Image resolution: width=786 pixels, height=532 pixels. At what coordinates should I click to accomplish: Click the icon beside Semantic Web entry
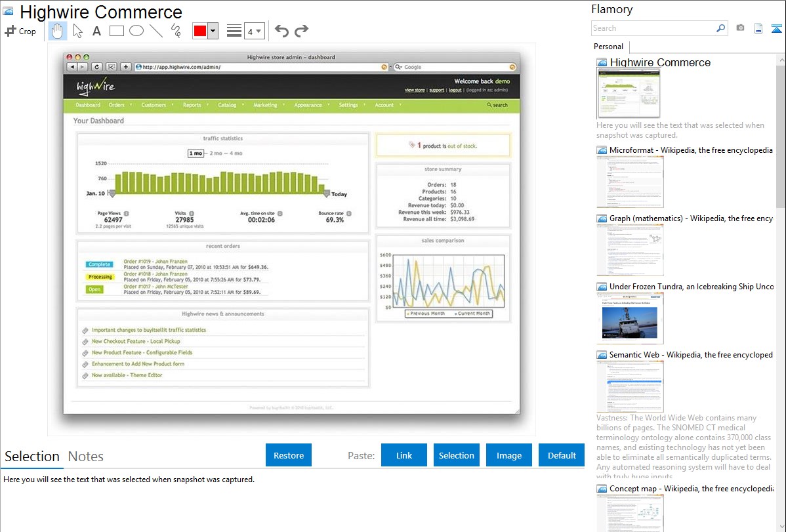[x=602, y=355]
